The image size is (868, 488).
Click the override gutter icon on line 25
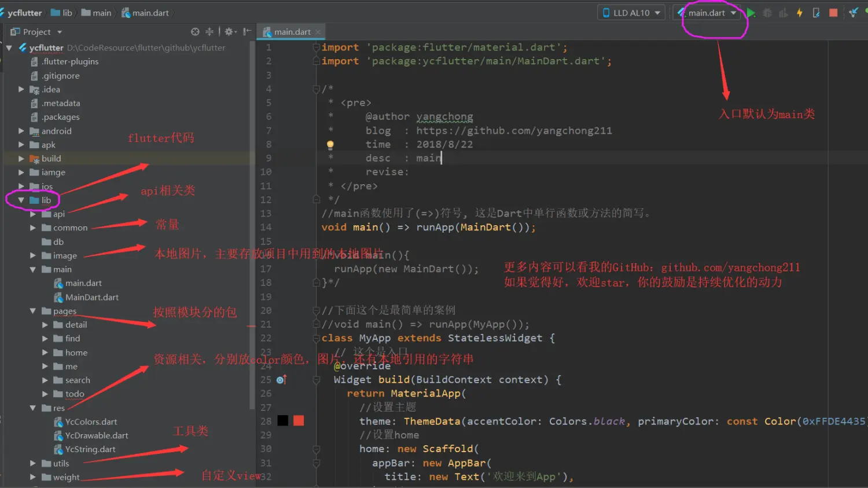(x=281, y=380)
